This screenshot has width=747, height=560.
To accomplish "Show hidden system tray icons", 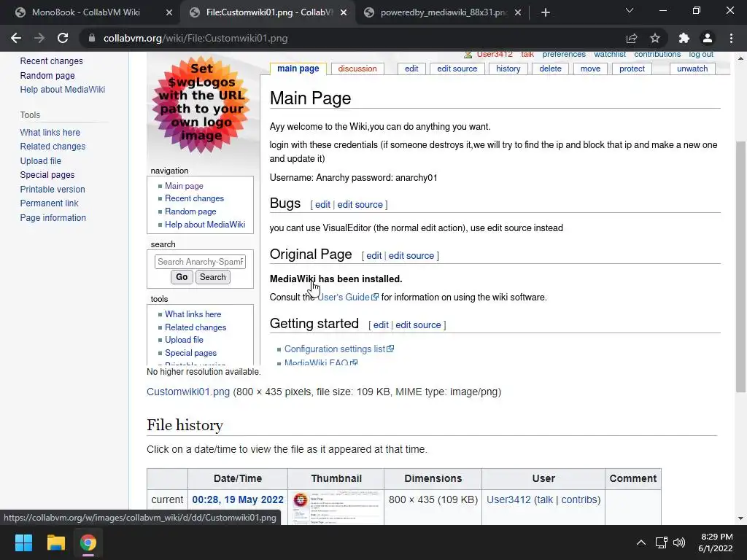I will [x=641, y=542].
